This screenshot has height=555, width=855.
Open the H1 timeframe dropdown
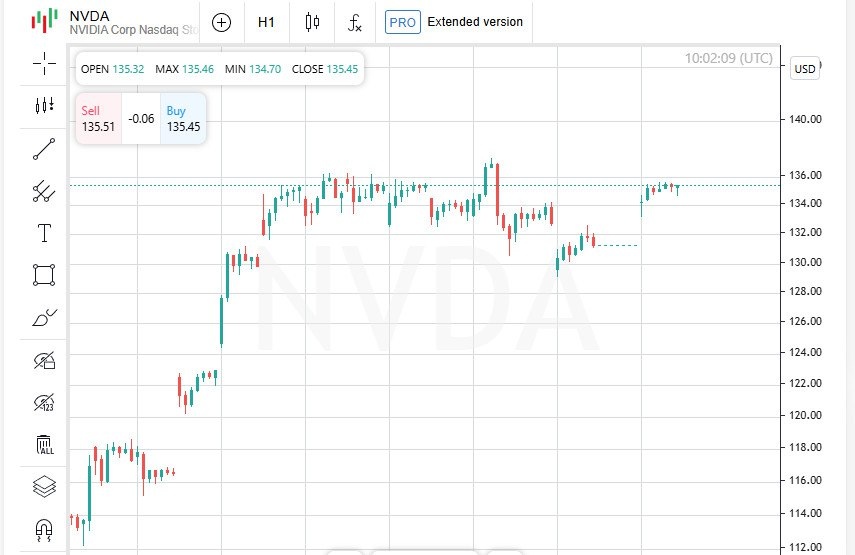pos(266,22)
